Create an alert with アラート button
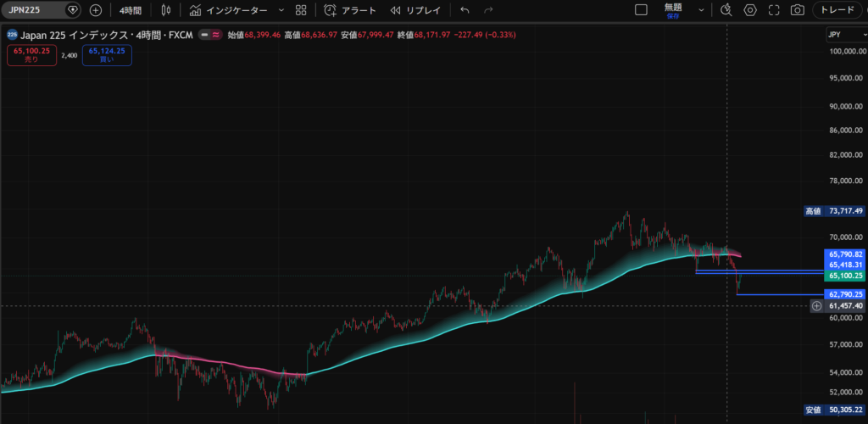The height and width of the screenshot is (424, 868). [x=350, y=10]
